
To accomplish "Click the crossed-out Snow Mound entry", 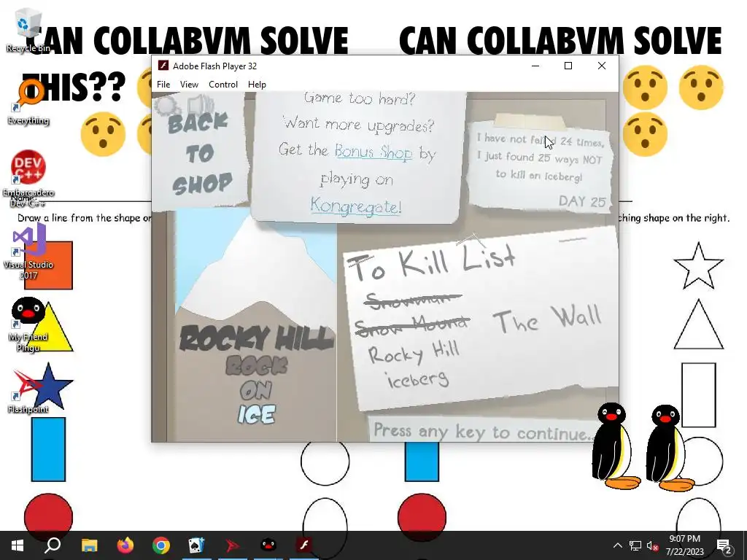I will tap(413, 324).
